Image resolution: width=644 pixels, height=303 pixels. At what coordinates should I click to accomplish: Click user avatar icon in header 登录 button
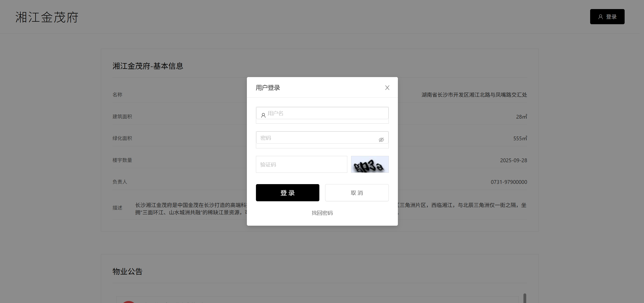pyautogui.click(x=600, y=17)
